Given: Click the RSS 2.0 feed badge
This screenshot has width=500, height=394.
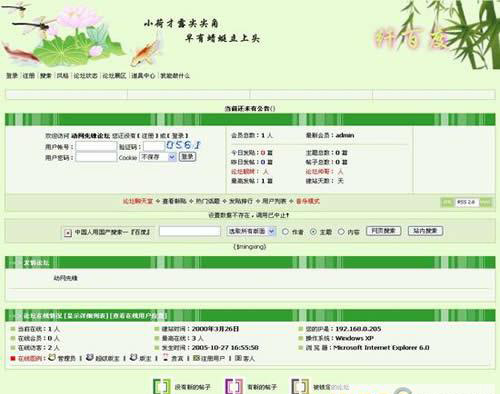Looking at the screenshot, I should click(466, 202).
